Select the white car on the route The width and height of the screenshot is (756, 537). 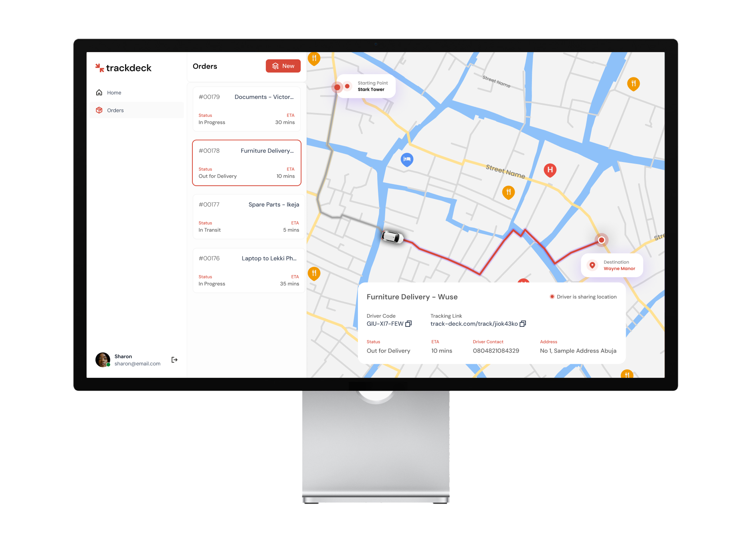coord(392,237)
